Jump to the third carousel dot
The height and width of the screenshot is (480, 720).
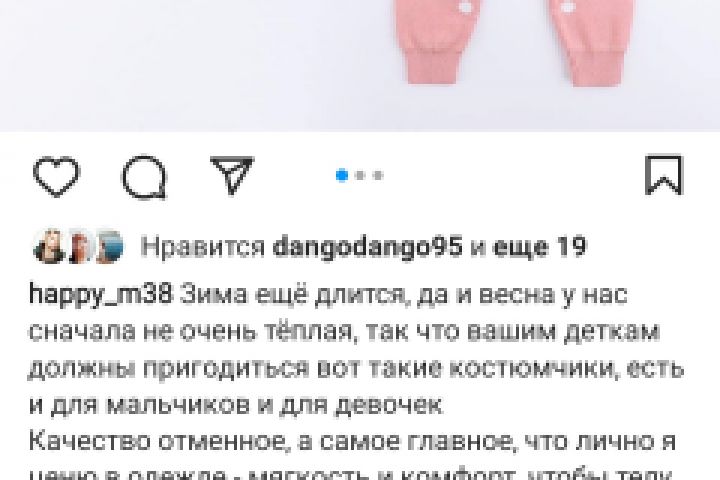click(378, 175)
